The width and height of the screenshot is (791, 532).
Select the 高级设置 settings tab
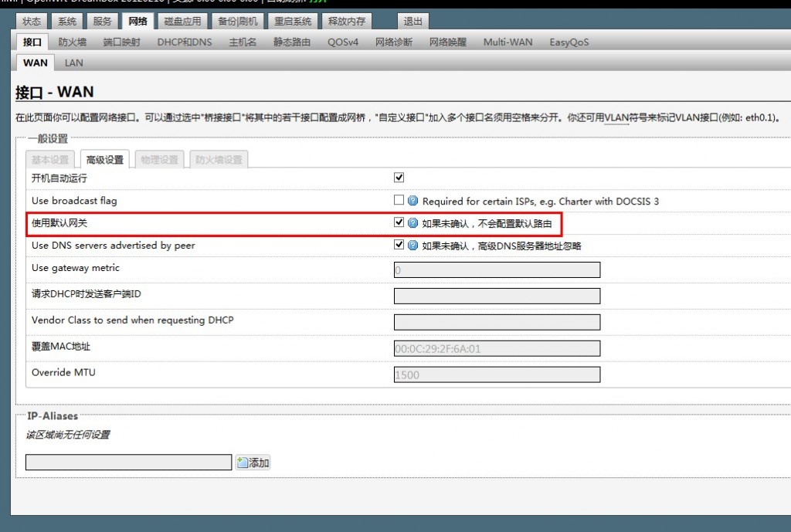(x=105, y=160)
